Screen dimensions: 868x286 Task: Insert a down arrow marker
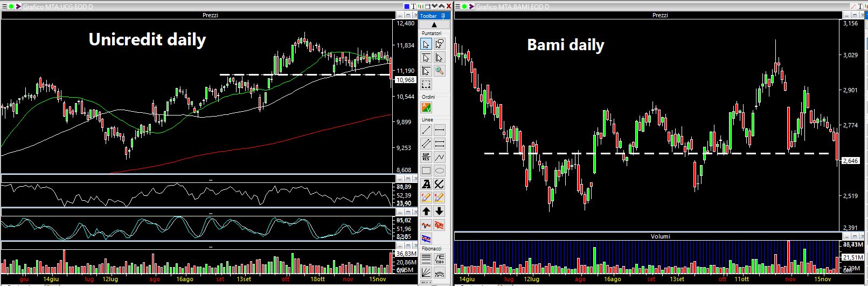coord(440,212)
